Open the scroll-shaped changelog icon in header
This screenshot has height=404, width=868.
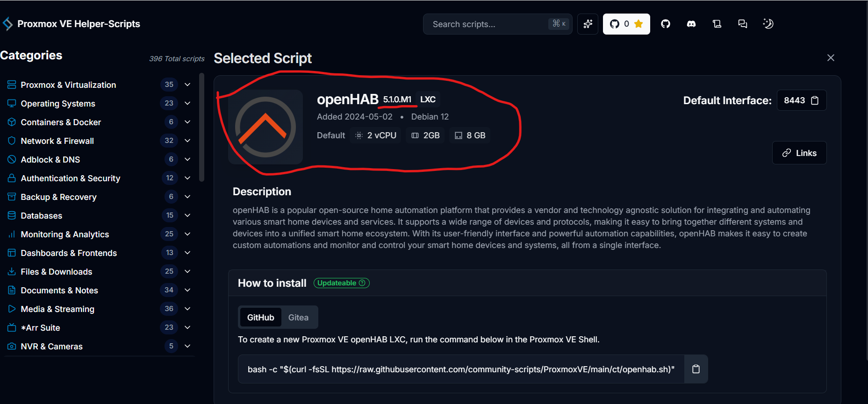[x=717, y=24]
